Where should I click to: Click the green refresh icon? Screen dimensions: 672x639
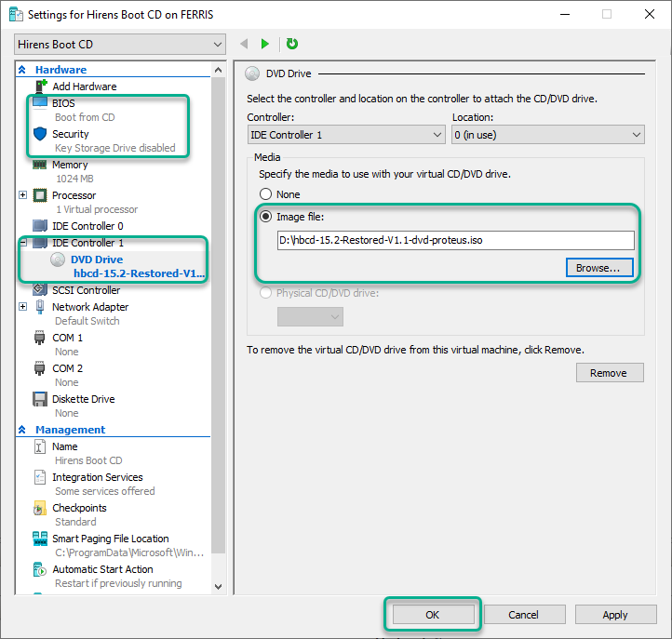coord(292,44)
